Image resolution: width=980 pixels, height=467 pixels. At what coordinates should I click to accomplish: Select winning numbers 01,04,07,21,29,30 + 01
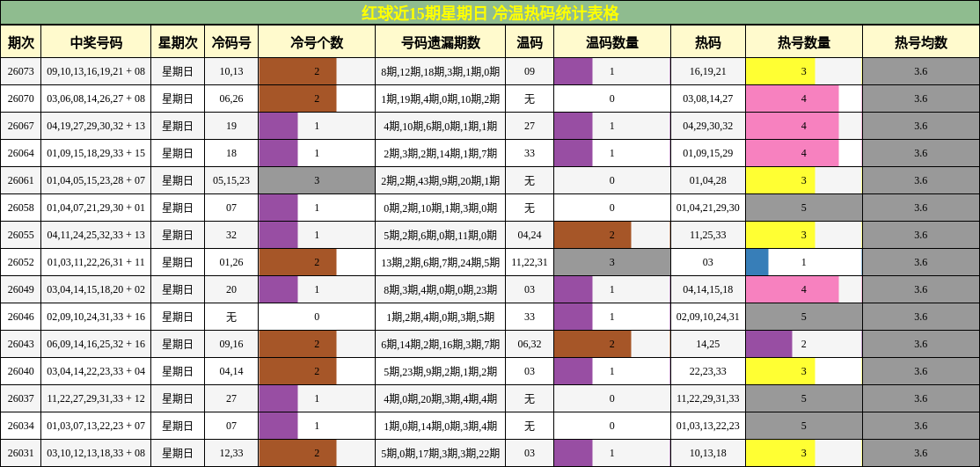96,208
